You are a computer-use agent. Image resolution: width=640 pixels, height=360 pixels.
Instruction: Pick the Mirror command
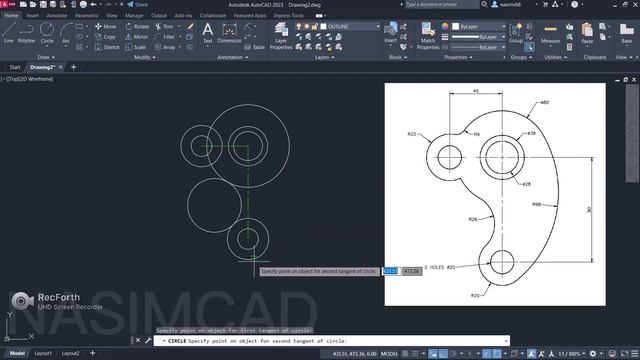point(136,37)
